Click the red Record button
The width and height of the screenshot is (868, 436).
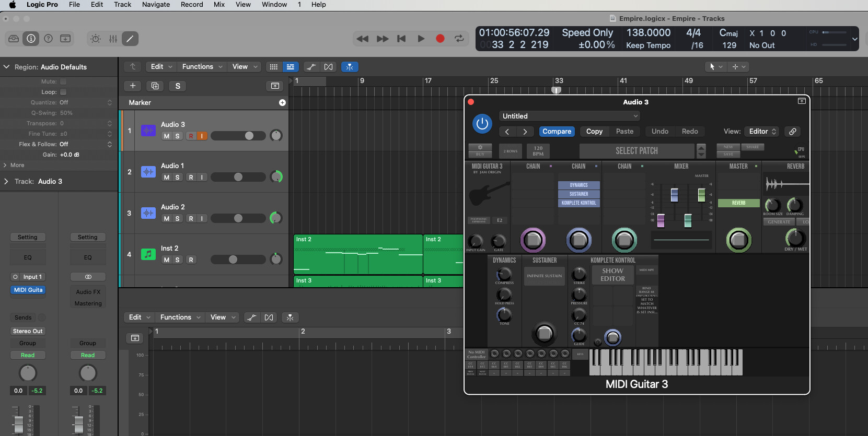pos(440,39)
